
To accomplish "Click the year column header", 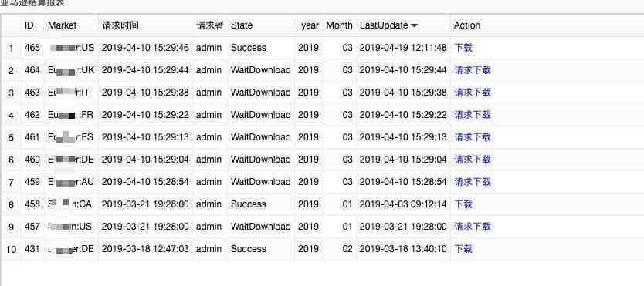I will [310, 25].
